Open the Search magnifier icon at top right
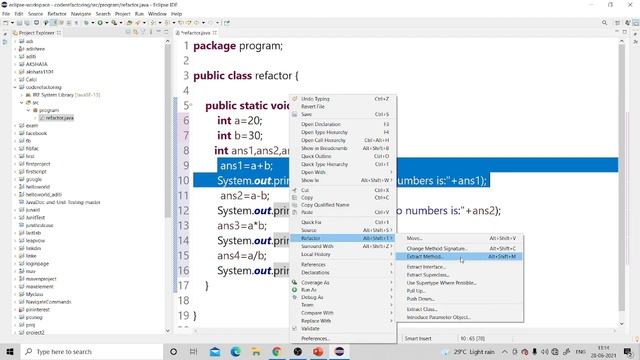The width and height of the screenshot is (640, 360). point(604,23)
